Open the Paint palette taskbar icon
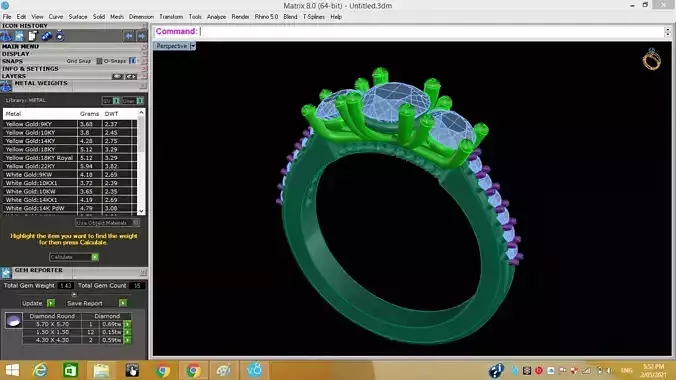The image size is (676, 380). click(224, 371)
